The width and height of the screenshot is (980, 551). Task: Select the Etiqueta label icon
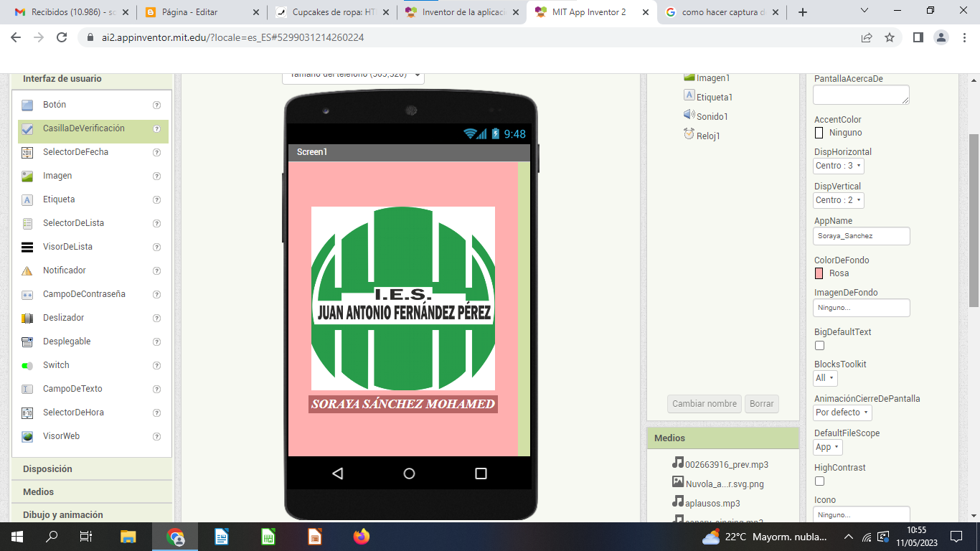27,199
